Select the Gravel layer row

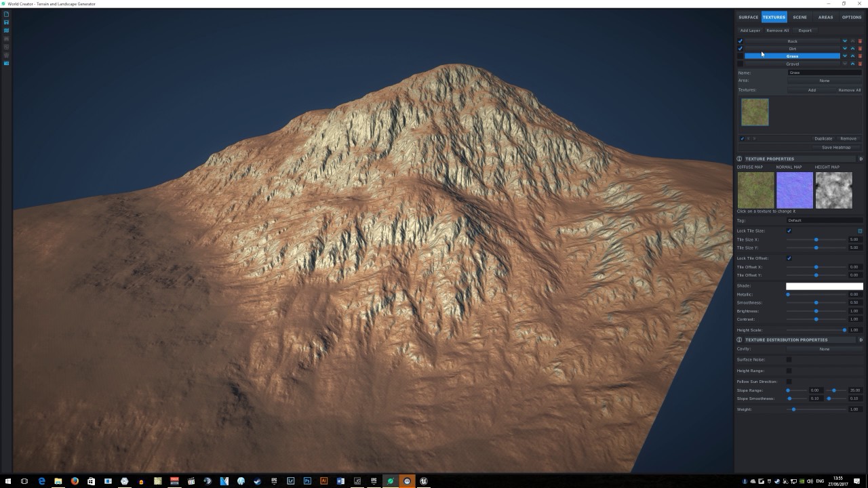coord(792,64)
